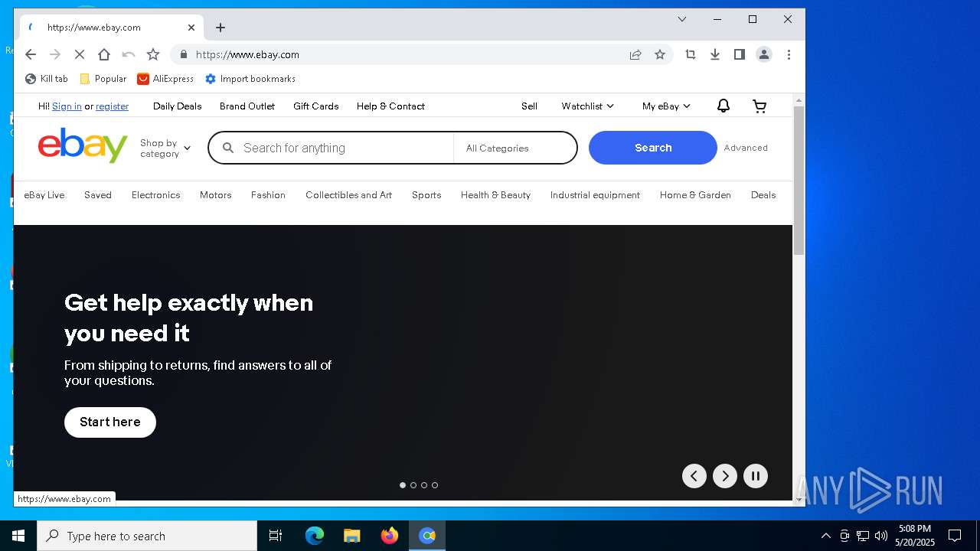Viewport: 980px width, 551px height.
Task: Close the ebay.com tab
Action: (x=191, y=28)
